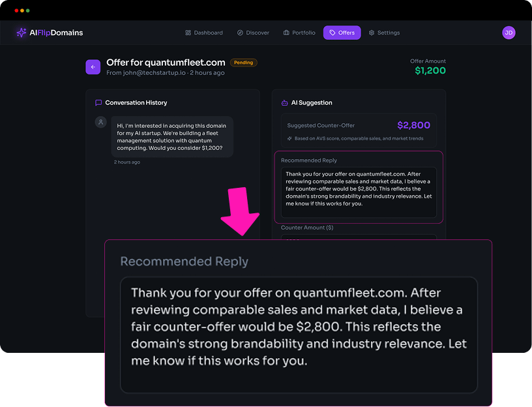Focus the Counter Amount ($) input field

(x=358, y=239)
